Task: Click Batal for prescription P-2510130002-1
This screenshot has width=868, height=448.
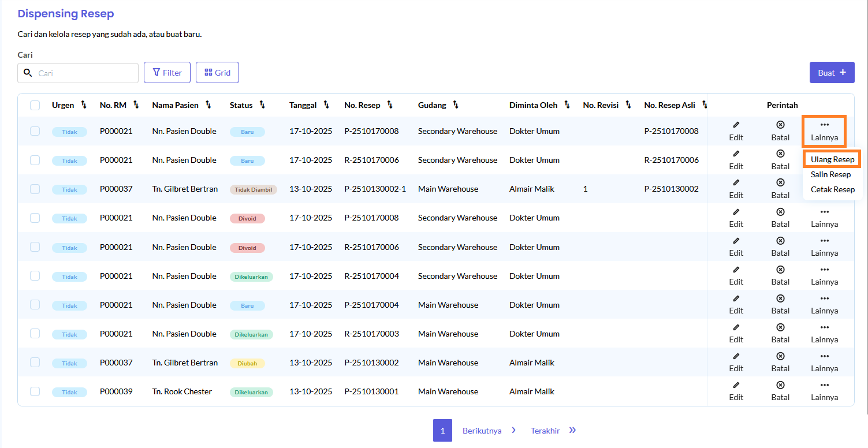Action: 780,189
